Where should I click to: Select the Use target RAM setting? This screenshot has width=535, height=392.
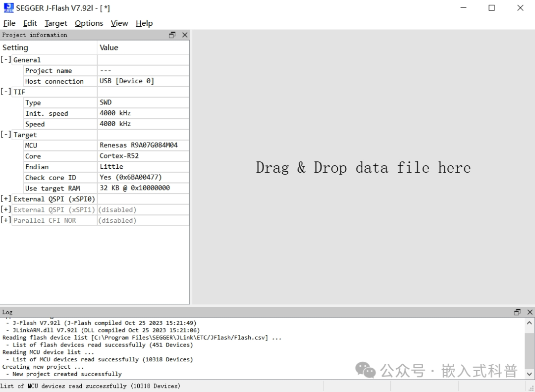60,188
